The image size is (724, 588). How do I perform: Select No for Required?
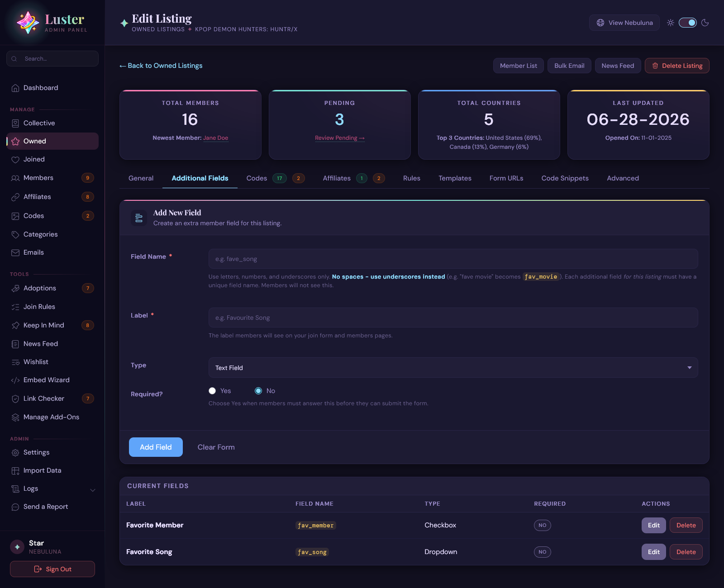pyautogui.click(x=258, y=391)
